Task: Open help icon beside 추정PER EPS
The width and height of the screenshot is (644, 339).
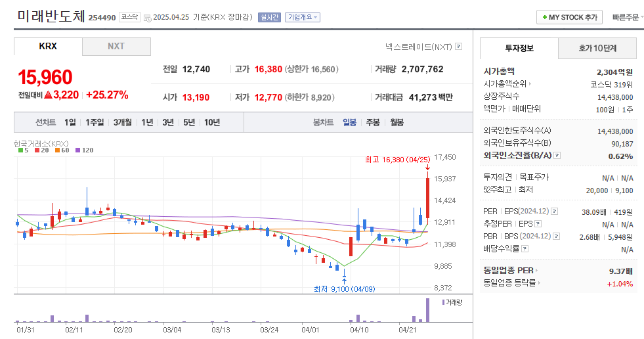Action: click(x=538, y=224)
